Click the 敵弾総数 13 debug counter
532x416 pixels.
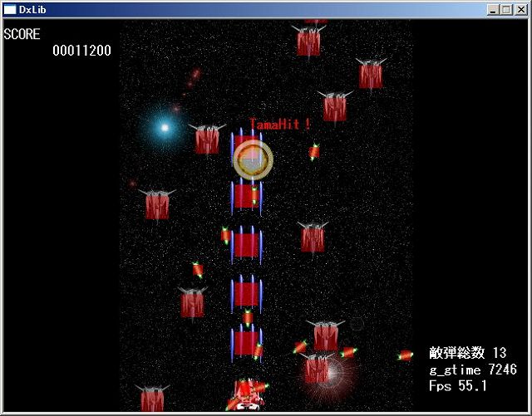(467, 353)
